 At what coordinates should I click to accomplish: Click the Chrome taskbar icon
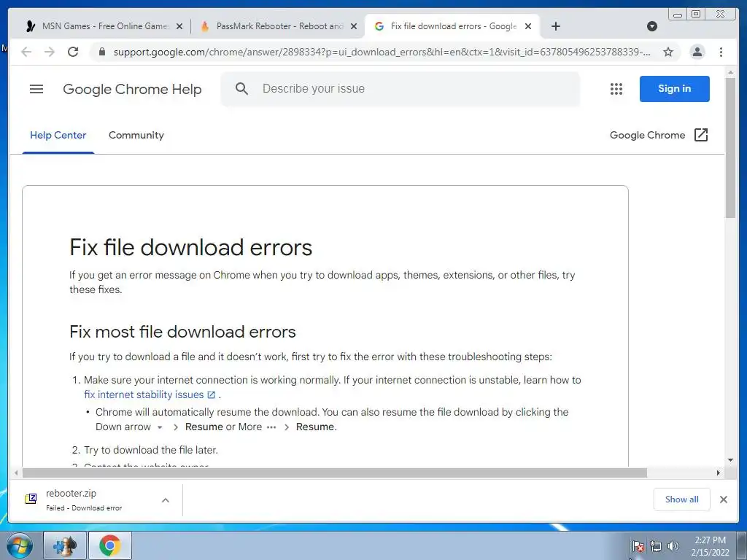(110, 545)
